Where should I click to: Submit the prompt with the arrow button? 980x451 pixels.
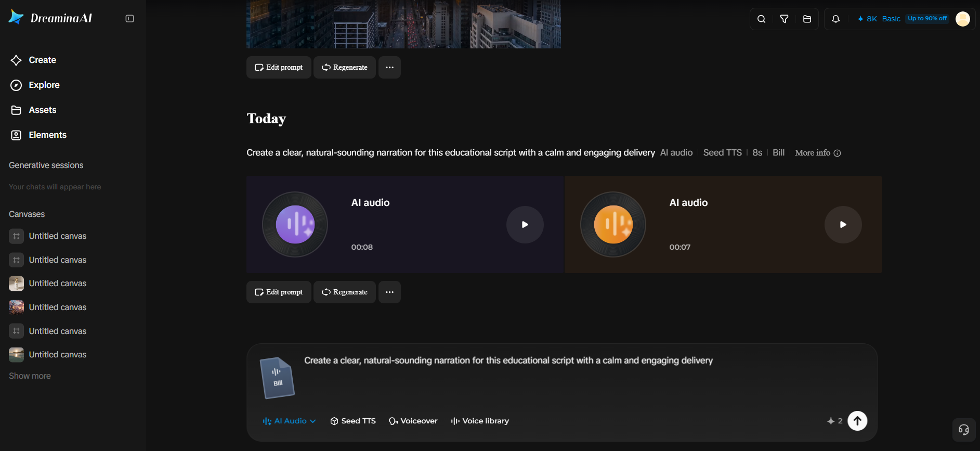857,421
